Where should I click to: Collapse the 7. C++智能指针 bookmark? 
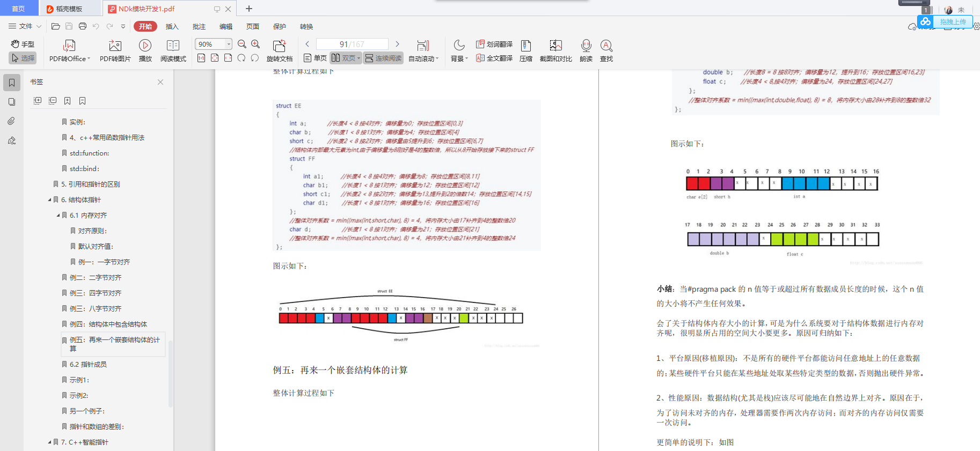(49, 442)
